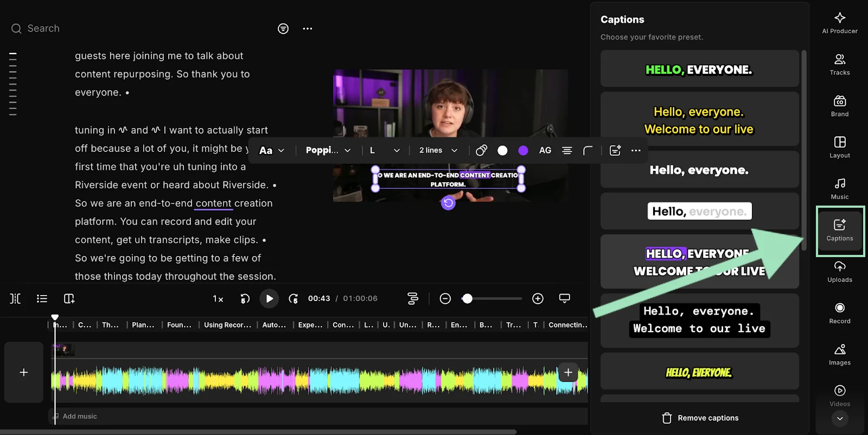The height and width of the screenshot is (435, 868).
Task: Click the corner radius icon
Action: pyautogui.click(x=588, y=150)
